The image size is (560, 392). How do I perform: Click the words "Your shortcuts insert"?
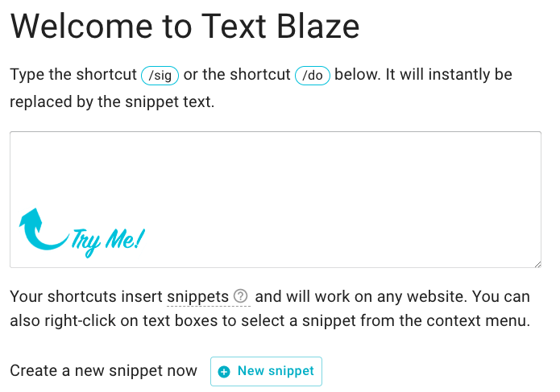(x=86, y=296)
